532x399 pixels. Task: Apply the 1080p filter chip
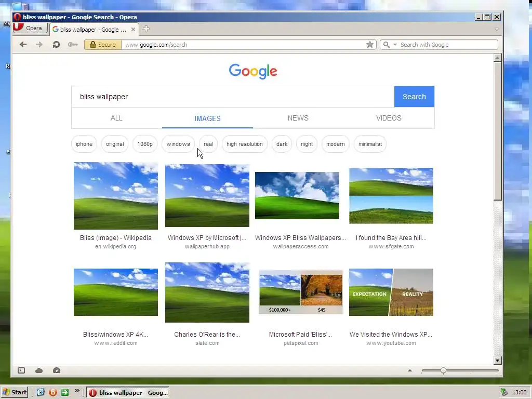tap(145, 144)
